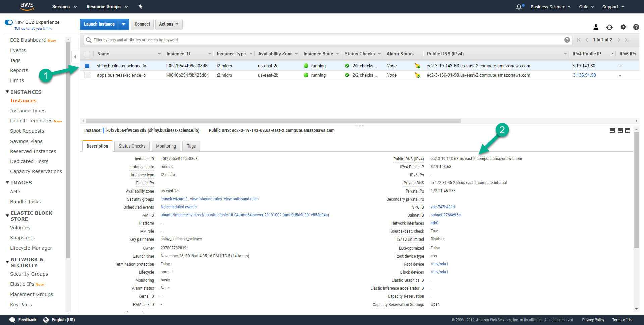
Task: Click the Tell us what you think link
Action: (33, 29)
